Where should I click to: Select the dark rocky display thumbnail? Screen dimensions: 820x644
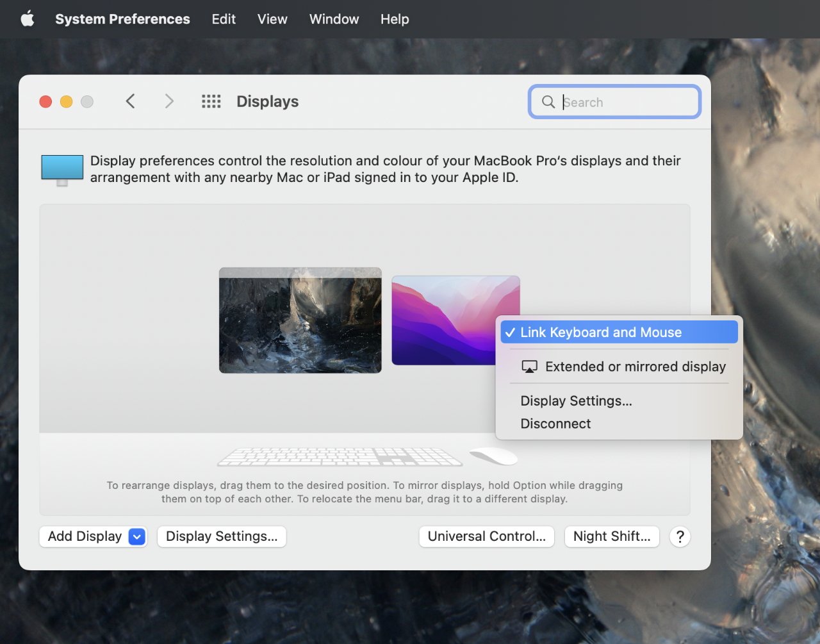[300, 320]
